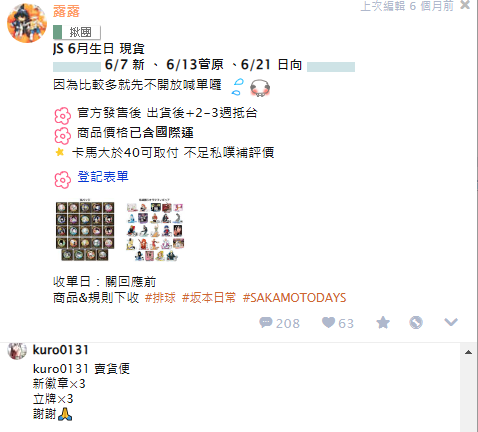View the badge collection thumbnail image

point(85,230)
